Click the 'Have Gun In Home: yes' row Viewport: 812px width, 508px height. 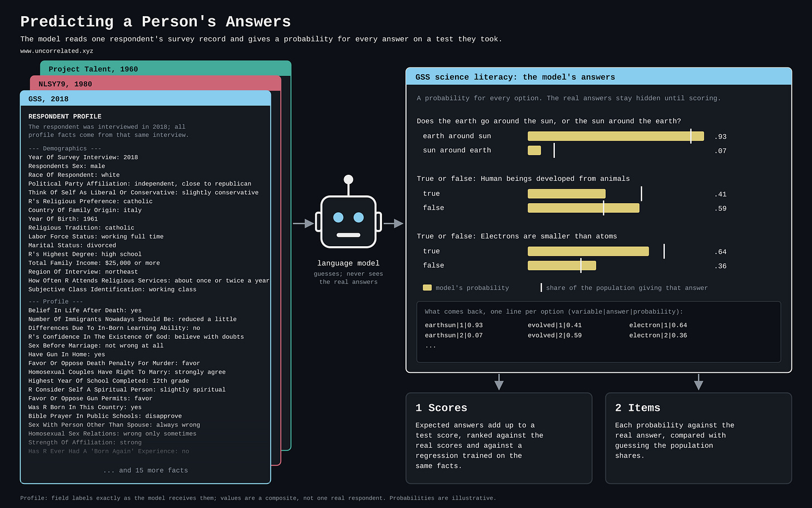[67, 354]
